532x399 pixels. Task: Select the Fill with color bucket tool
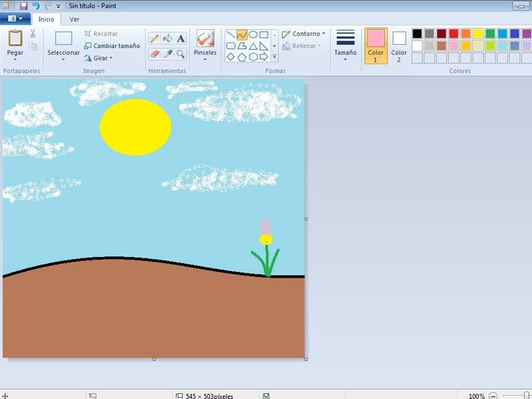[168, 38]
